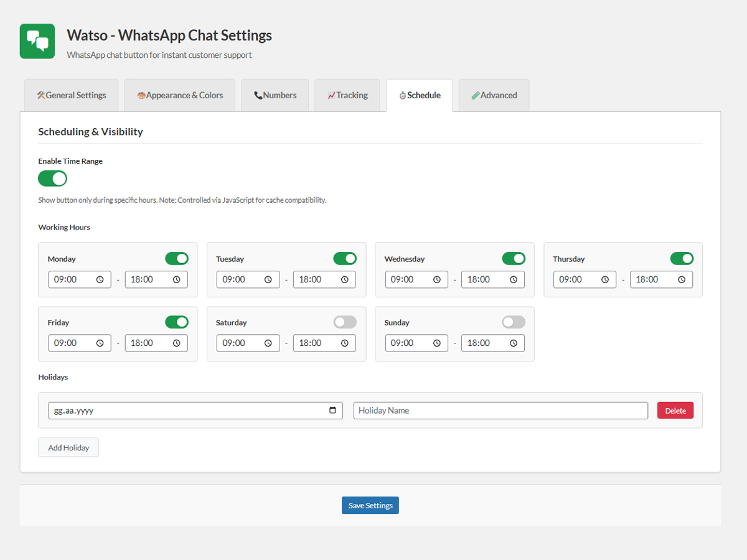
Task: Switch to General Settings tab
Action: pyautogui.click(x=71, y=95)
